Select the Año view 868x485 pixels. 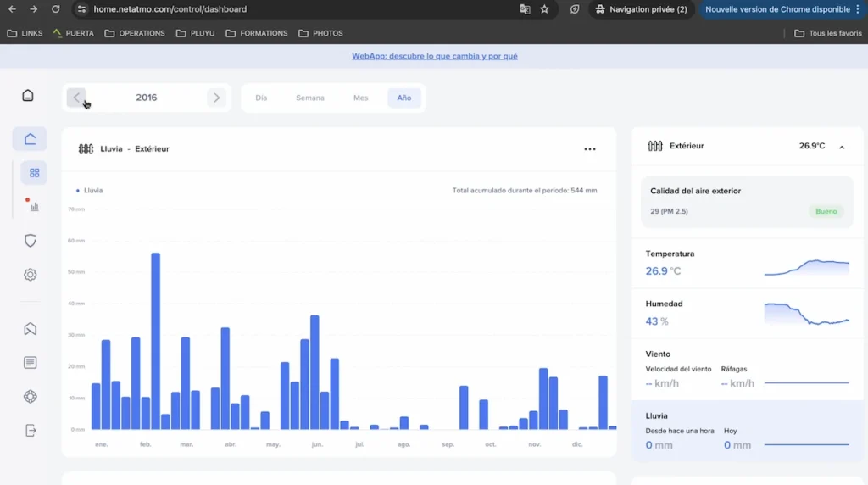click(404, 98)
